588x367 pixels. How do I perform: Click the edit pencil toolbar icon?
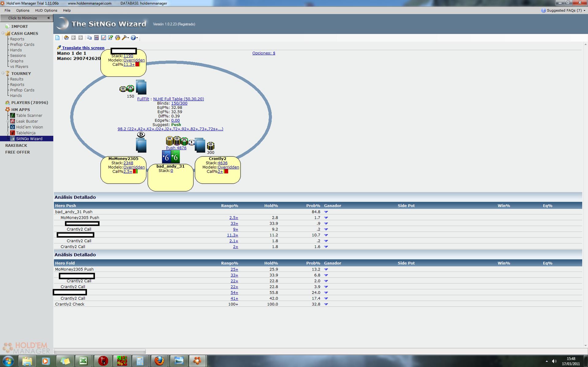[x=111, y=38]
